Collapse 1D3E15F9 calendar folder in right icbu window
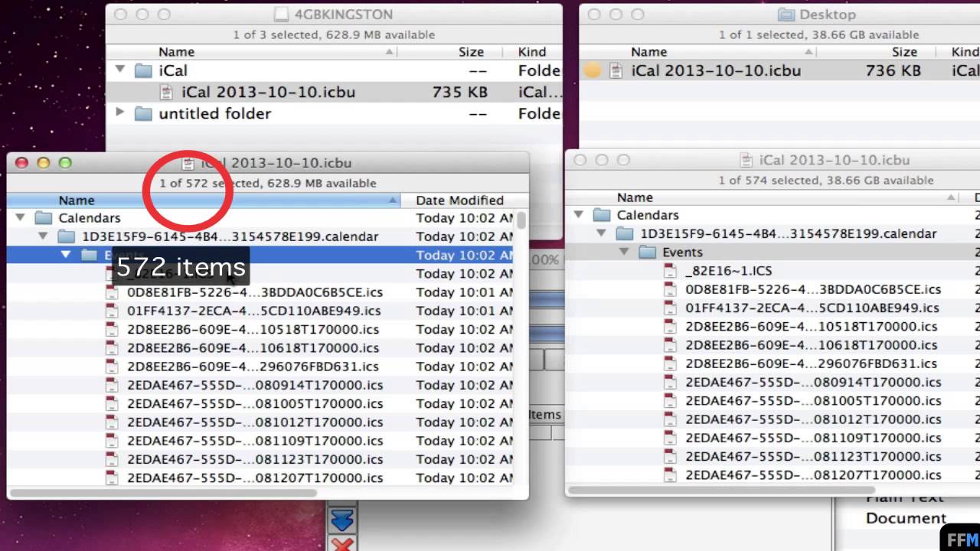 point(602,233)
